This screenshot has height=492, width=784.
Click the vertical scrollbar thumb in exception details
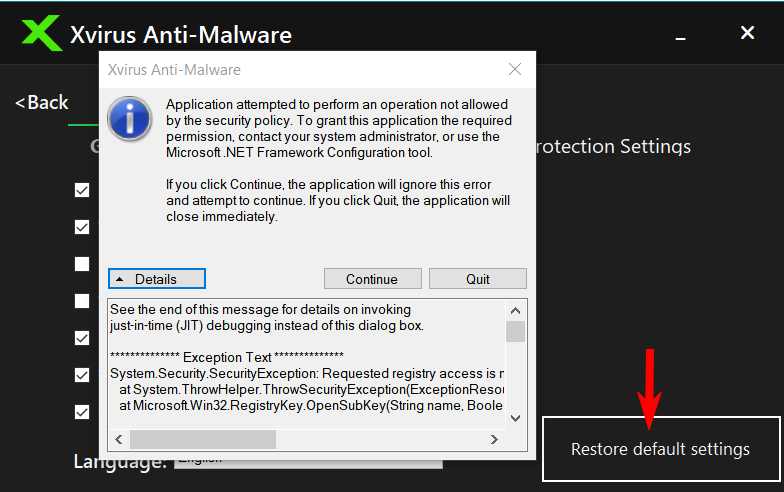point(515,332)
